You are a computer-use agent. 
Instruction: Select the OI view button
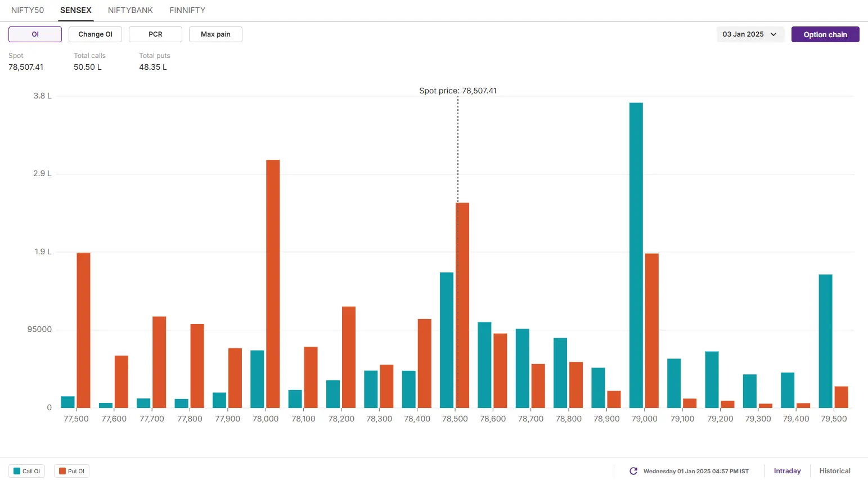pyautogui.click(x=35, y=34)
